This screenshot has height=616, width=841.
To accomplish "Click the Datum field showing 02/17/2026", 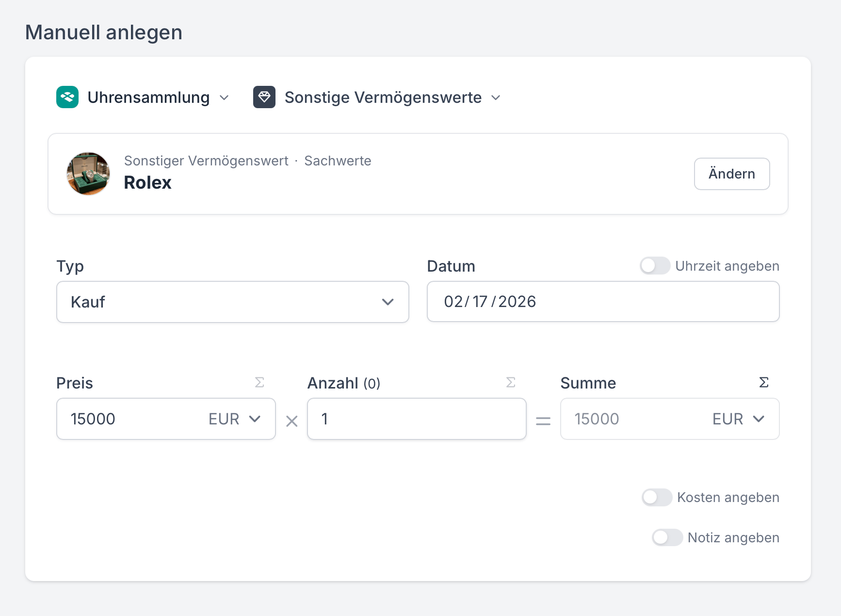I will pyautogui.click(x=603, y=302).
